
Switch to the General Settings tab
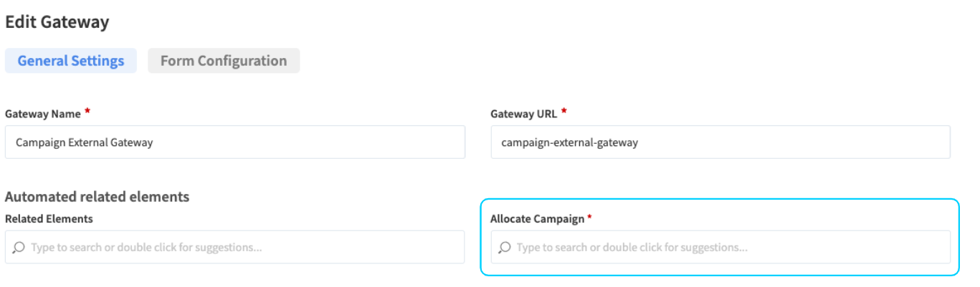[71, 61]
